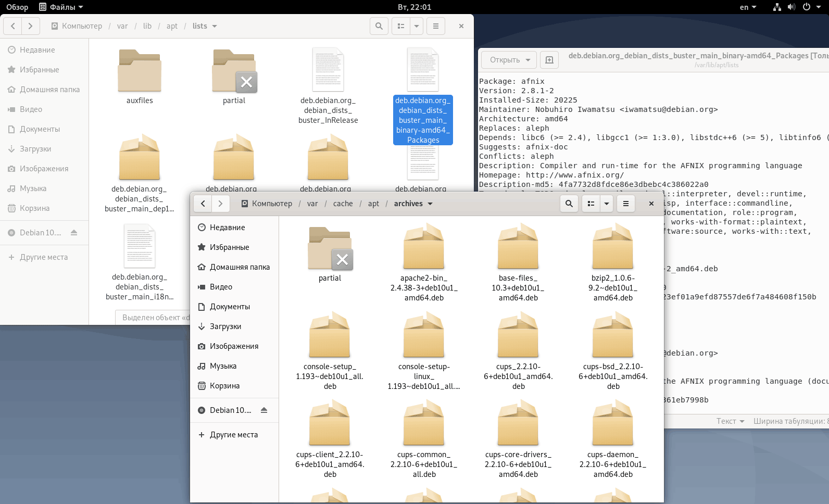Screen dimensions: 829x504
Task: Click Обзор activities in top bar
Action: click(x=17, y=7)
